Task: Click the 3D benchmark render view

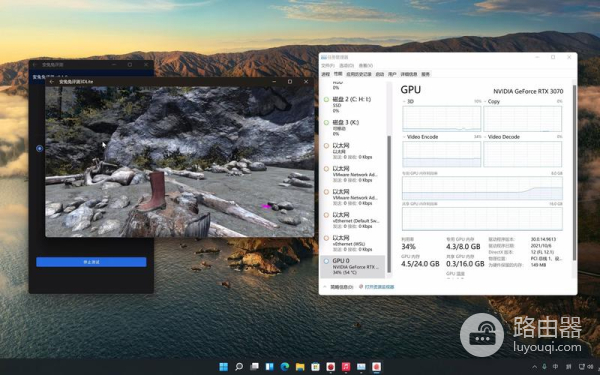Action: [x=179, y=161]
